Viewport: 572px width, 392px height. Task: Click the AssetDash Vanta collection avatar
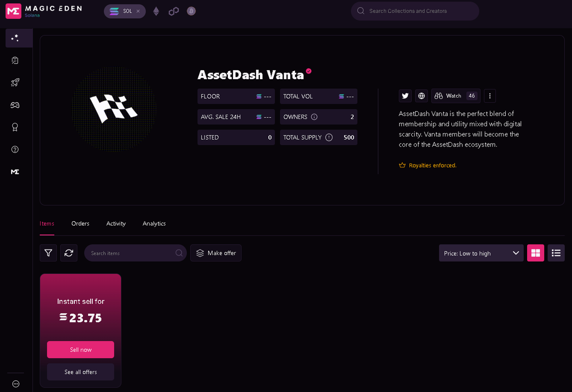coord(114,108)
